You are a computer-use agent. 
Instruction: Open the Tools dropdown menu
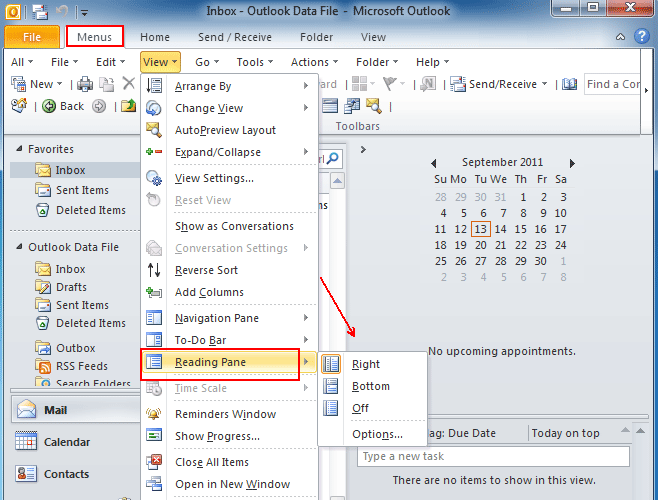[255, 62]
